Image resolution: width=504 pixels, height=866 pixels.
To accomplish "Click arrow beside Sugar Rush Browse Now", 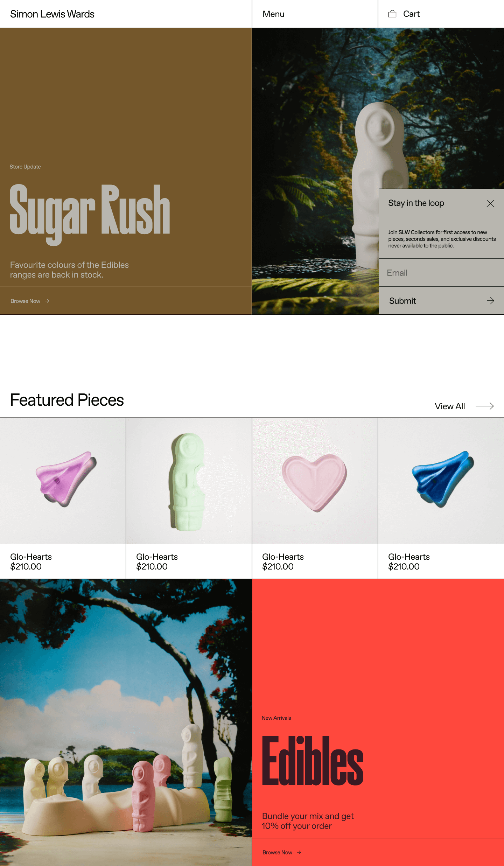I will (x=47, y=301).
